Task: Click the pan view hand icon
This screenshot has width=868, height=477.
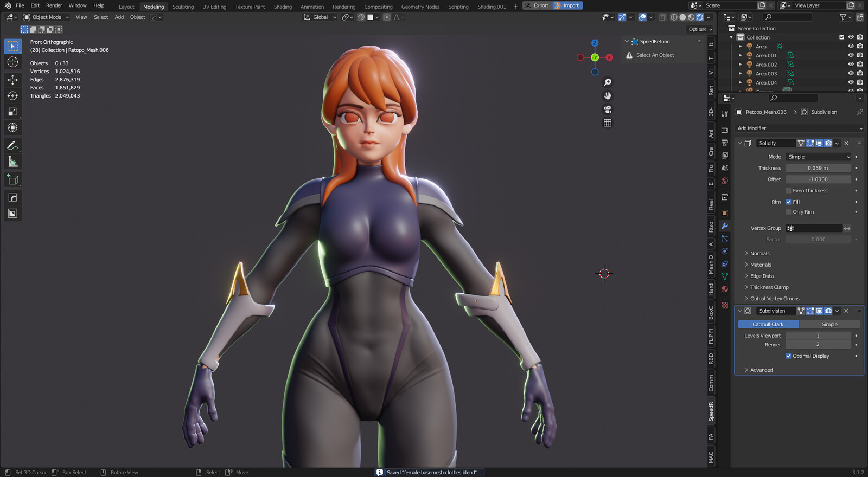Action: [608, 96]
